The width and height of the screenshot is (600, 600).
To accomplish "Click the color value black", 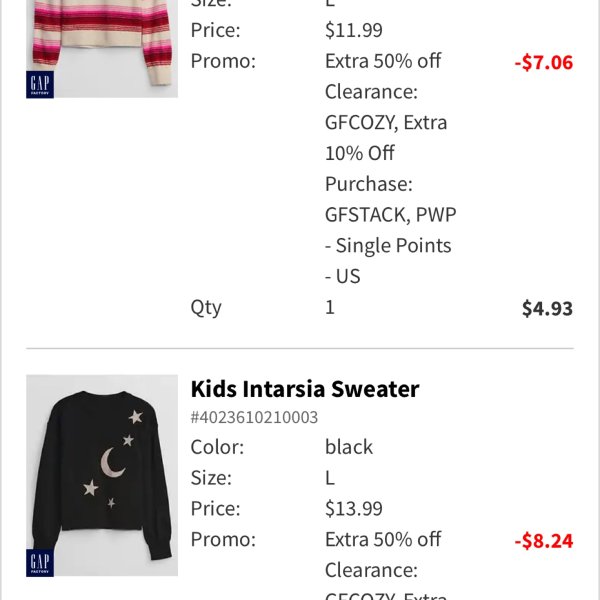I will pyautogui.click(x=349, y=447).
